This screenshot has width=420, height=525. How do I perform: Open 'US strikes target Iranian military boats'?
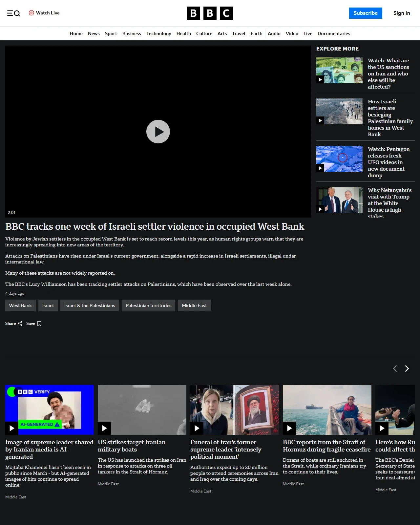click(x=132, y=446)
